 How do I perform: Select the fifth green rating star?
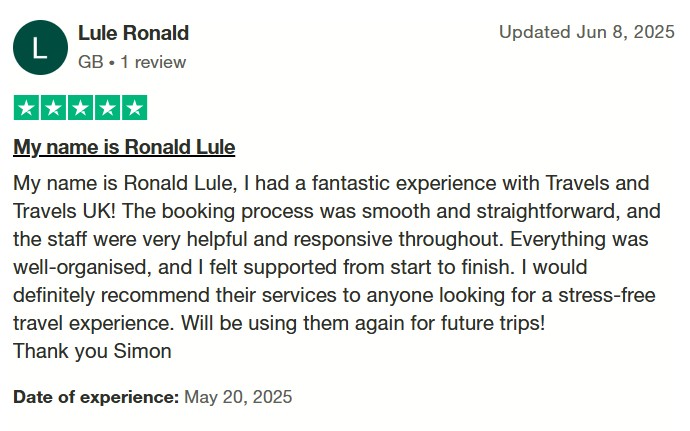coord(134,108)
